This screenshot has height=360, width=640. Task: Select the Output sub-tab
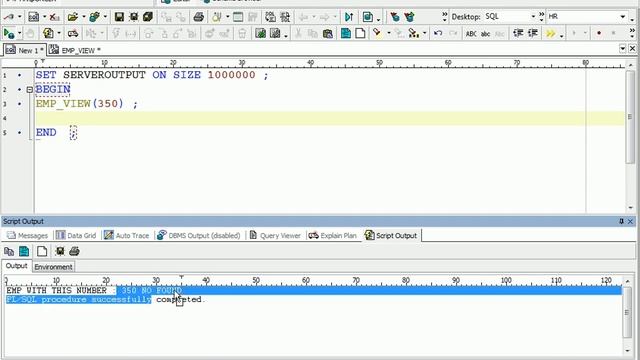pos(16,266)
